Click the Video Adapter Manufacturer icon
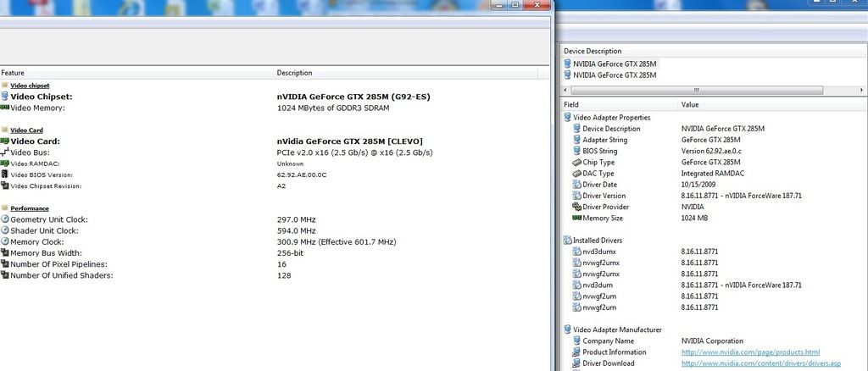Viewport: 868px width, 371px height. [567, 329]
